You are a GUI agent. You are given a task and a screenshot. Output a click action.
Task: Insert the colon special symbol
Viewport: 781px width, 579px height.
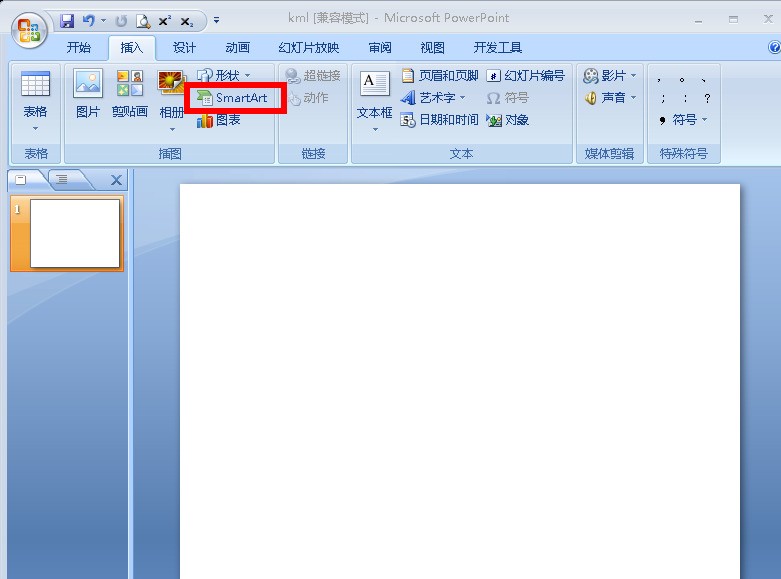pyautogui.click(x=685, y=98)
